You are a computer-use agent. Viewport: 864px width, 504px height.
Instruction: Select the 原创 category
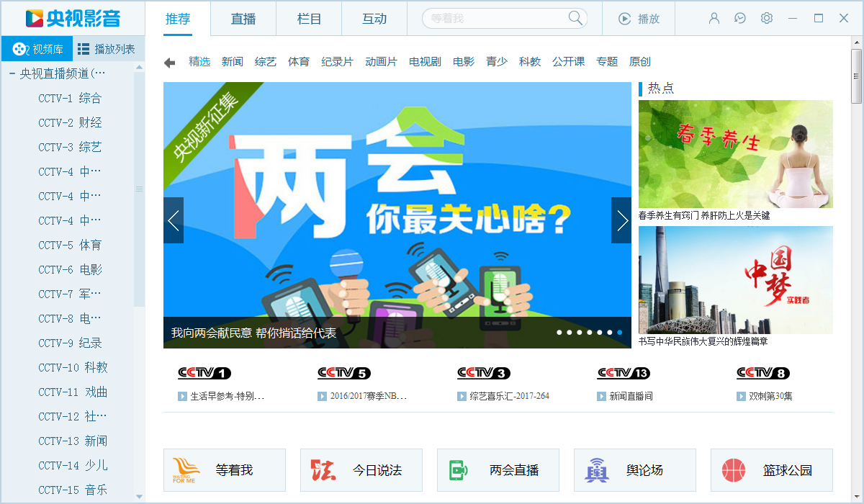coord(640,62)
